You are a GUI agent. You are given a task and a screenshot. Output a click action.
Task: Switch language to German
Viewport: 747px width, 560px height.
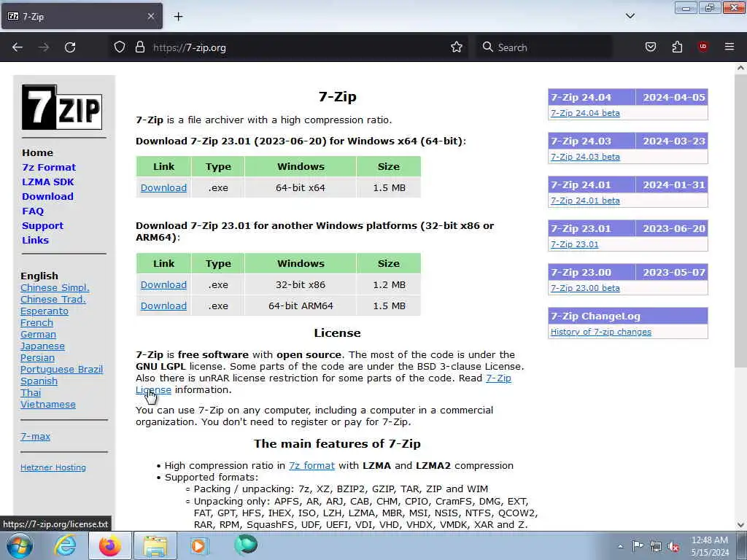coord(38,334)
